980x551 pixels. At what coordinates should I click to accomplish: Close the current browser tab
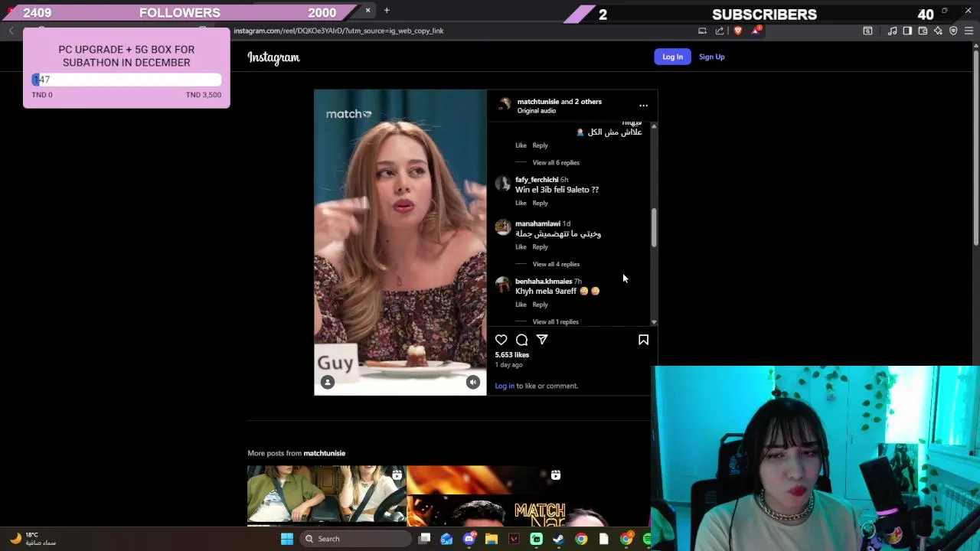pyautogui.click(x=367, y=11)
